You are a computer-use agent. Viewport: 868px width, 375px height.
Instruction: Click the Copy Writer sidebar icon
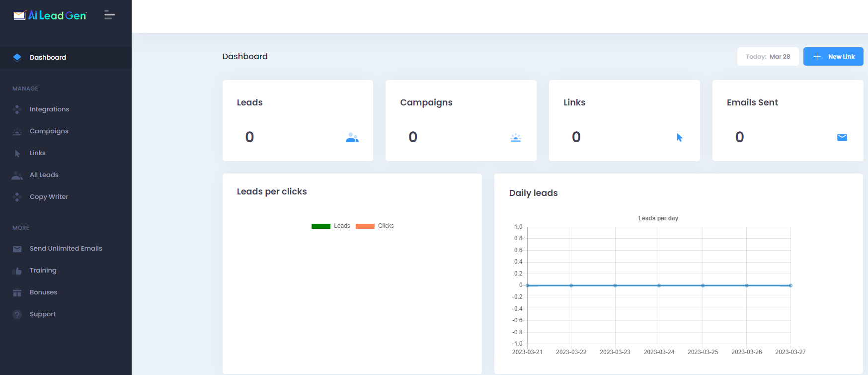click(x=17, y=197)
